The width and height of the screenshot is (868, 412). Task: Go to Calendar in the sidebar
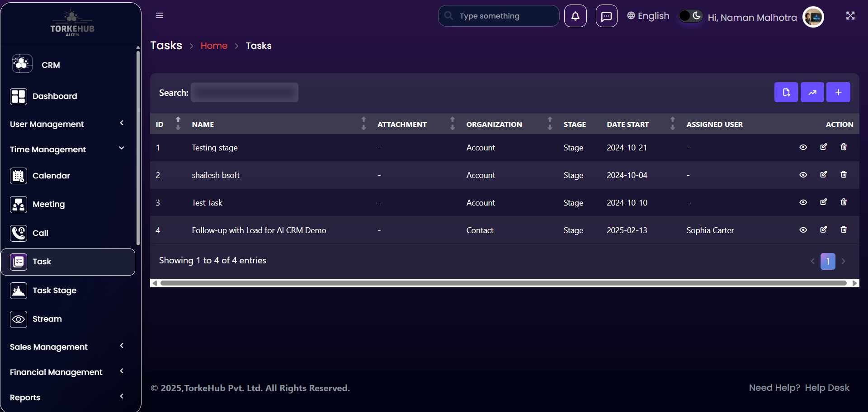[x=51, y=176]
